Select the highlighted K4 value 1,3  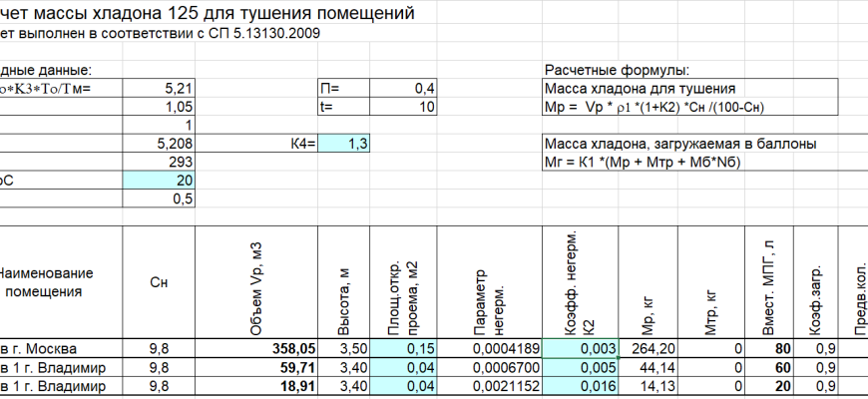click(345, 144)
